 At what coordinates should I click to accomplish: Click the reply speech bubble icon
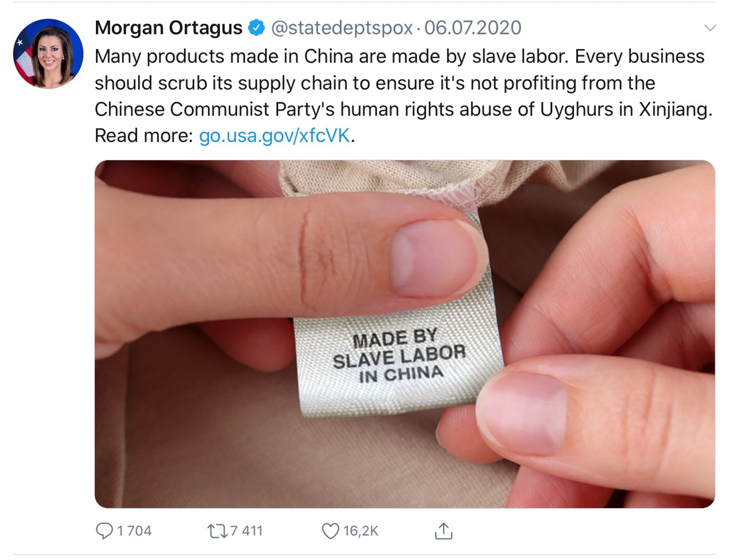(104, 531)
